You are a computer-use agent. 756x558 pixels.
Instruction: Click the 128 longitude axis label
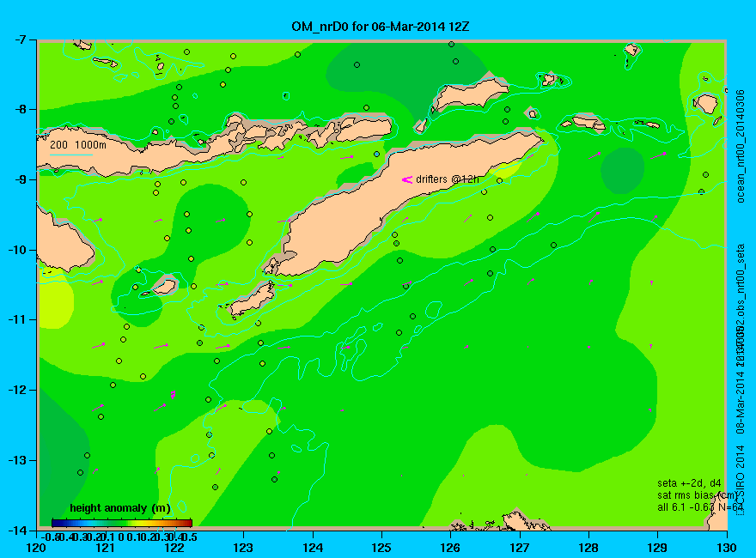pos(588,549)
